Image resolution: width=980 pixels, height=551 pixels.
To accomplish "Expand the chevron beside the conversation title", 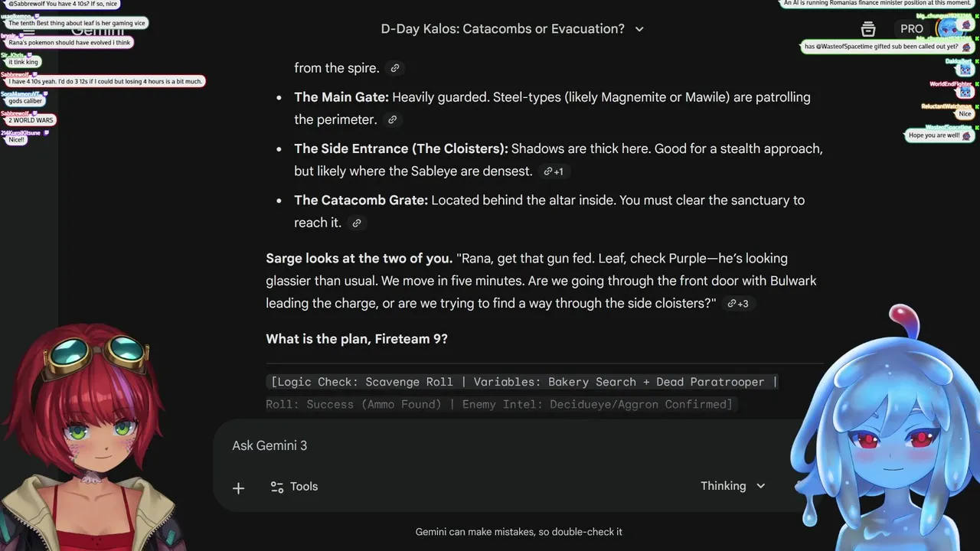I will [639, 29].
